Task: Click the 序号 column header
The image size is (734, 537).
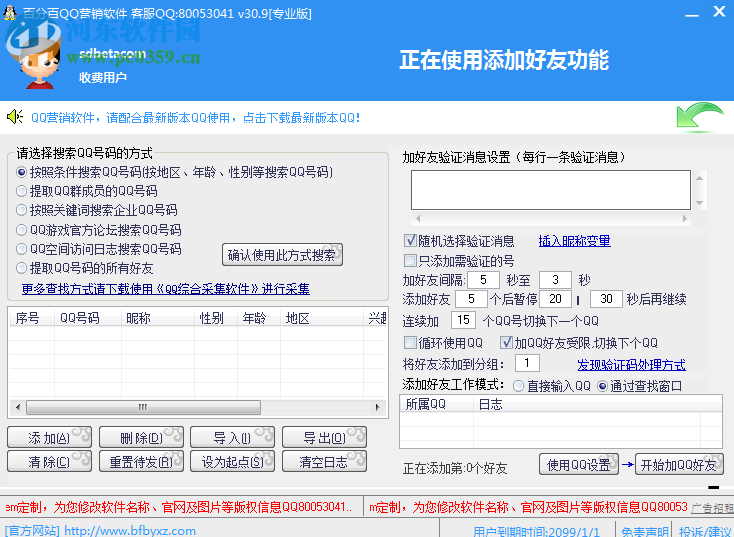Action: point(32,318)
